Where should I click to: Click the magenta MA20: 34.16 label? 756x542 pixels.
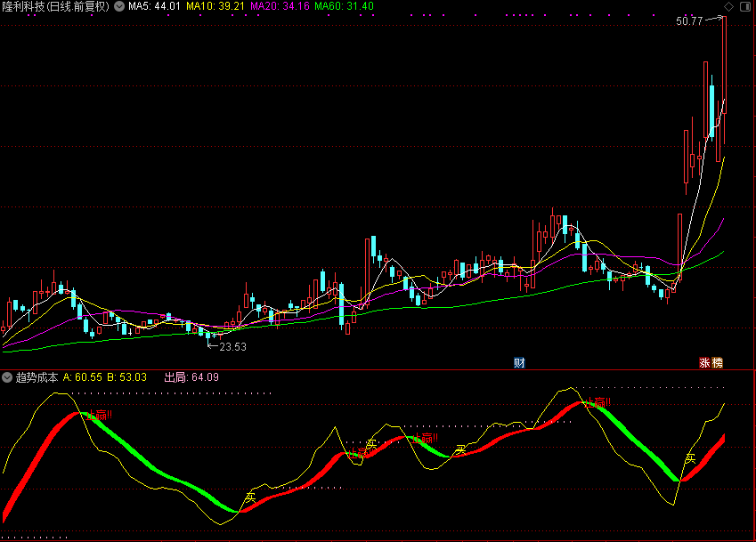click(280, 7)
